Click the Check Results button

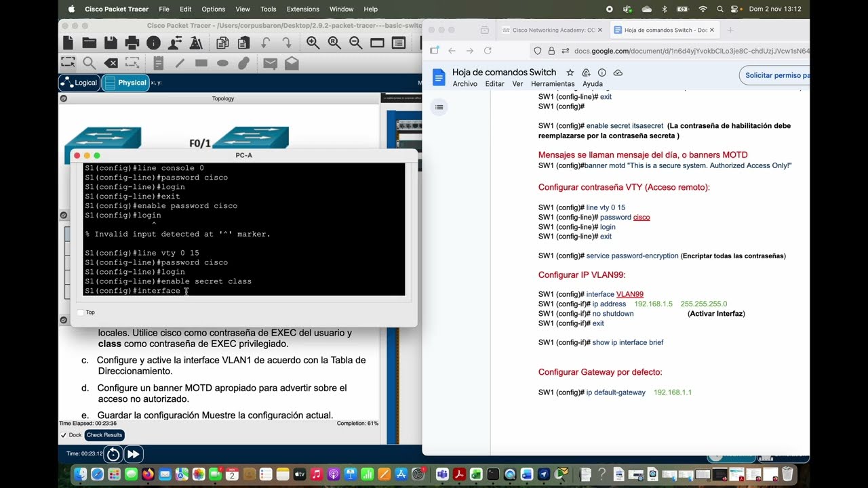pyautogui.click(x=104, y=435)
